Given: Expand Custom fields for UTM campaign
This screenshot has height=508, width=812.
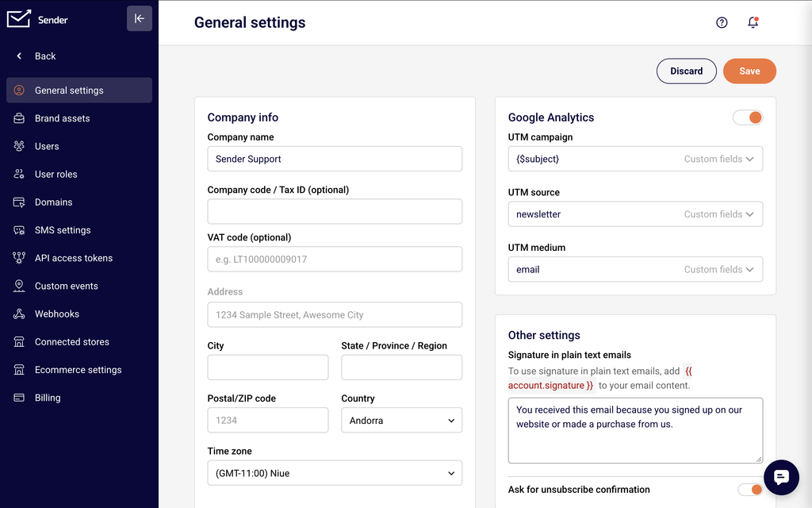Looking at the screenshot, I should click(x=718, y=159).
